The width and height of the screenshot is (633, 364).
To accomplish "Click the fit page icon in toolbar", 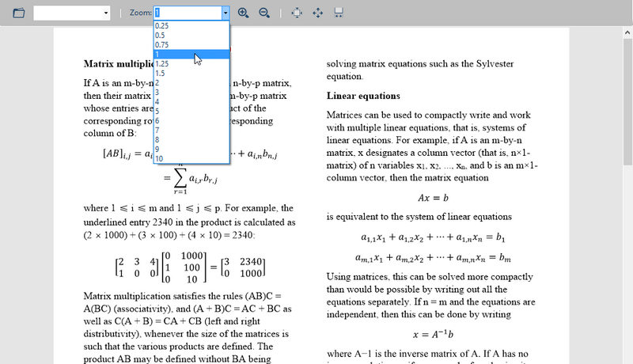I will [x=297, y=13].
